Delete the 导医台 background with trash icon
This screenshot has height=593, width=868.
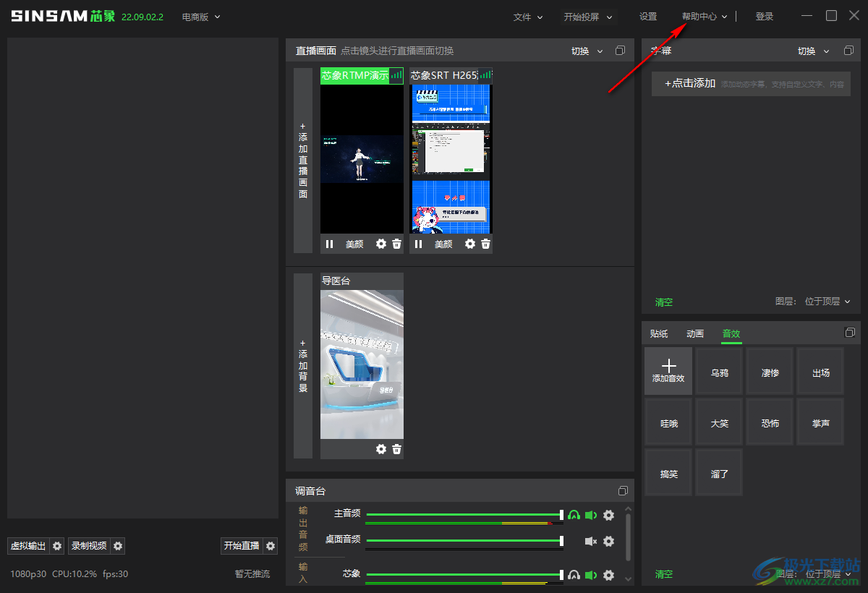point(396,449)
